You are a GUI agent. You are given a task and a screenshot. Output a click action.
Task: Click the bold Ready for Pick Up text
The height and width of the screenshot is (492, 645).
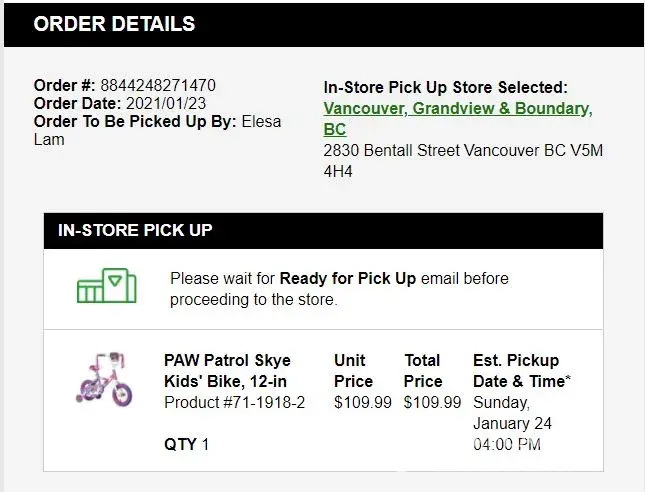(347, 278)
